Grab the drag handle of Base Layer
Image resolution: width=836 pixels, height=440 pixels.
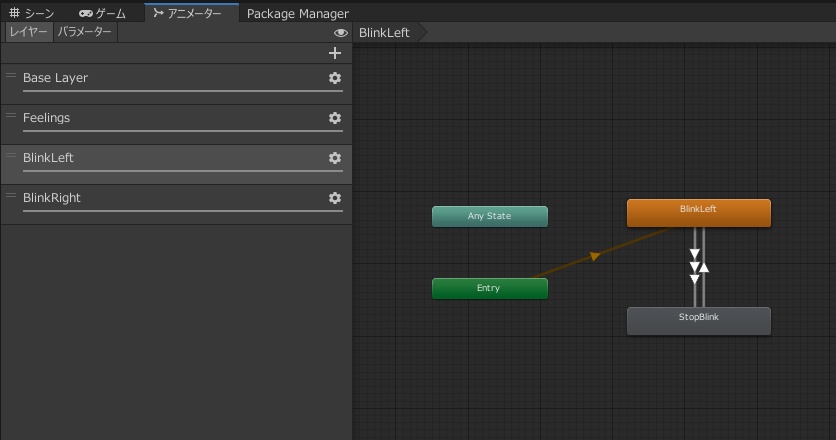pyautogui.click(x=11, y=75)
